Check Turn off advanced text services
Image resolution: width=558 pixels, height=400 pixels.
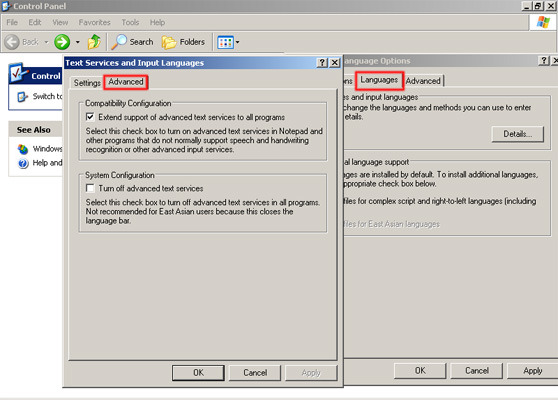[x=90, y=188]
